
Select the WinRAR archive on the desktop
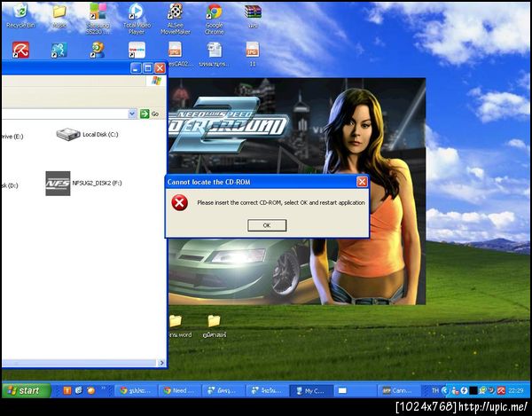pyautogui.click(x=253, y=16)
